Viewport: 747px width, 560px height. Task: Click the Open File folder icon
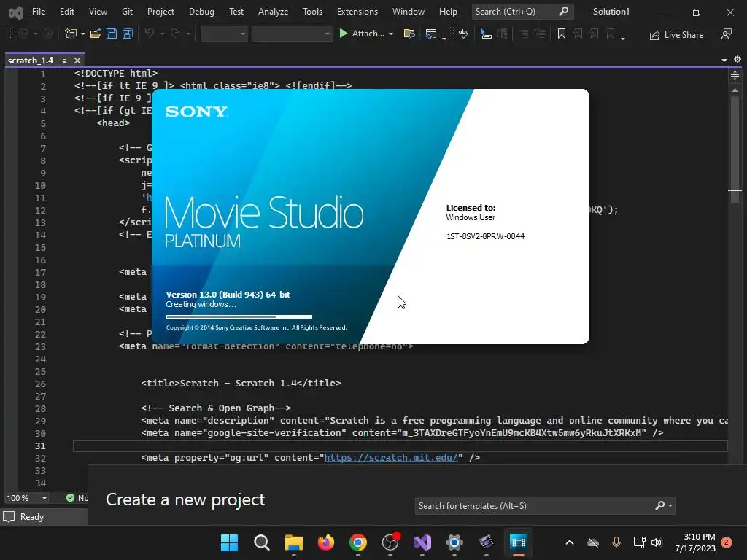96,34
